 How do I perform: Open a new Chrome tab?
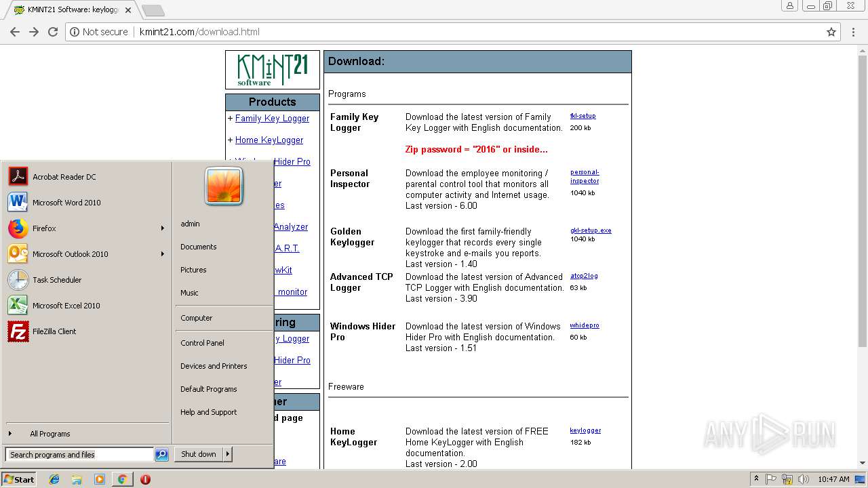tap(153, 10)
